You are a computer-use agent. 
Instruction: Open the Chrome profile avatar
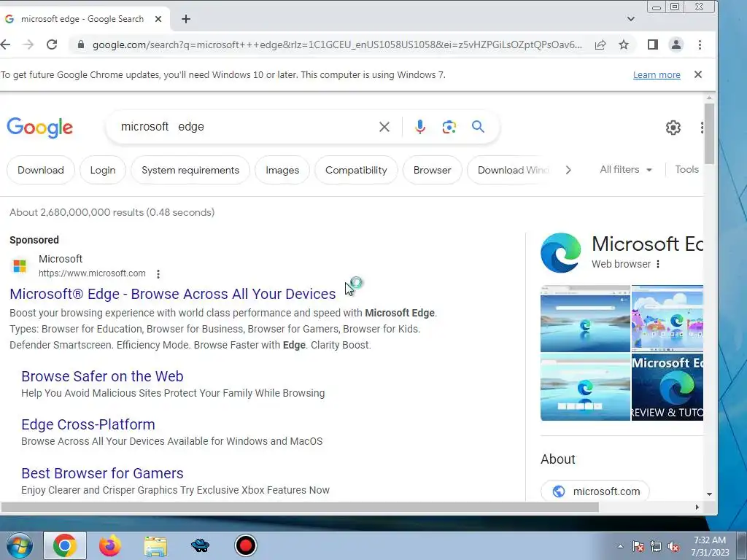coord(676,44)
